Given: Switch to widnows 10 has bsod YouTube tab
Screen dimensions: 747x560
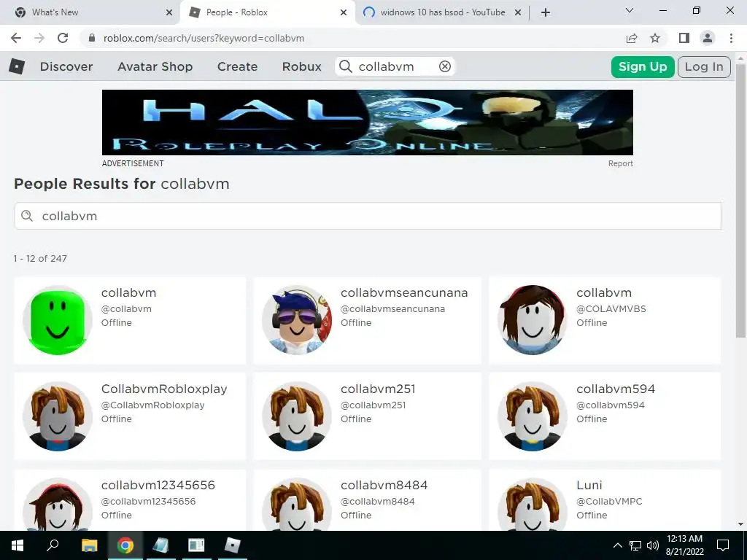Looking at the screenshot, I should pos(443,12).
